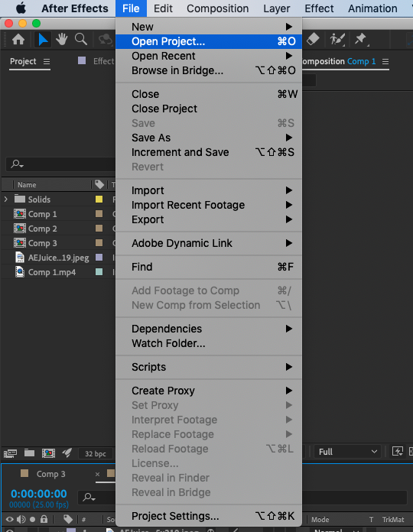Toggle the lock column switch in timeline
Viewport: 413px width, 532px height.
point(44,519)
